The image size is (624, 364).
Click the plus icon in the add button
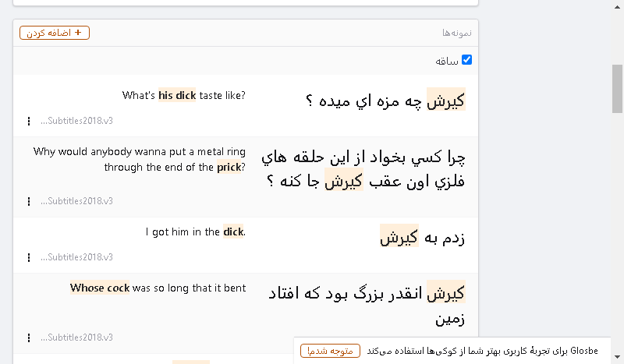78,32
